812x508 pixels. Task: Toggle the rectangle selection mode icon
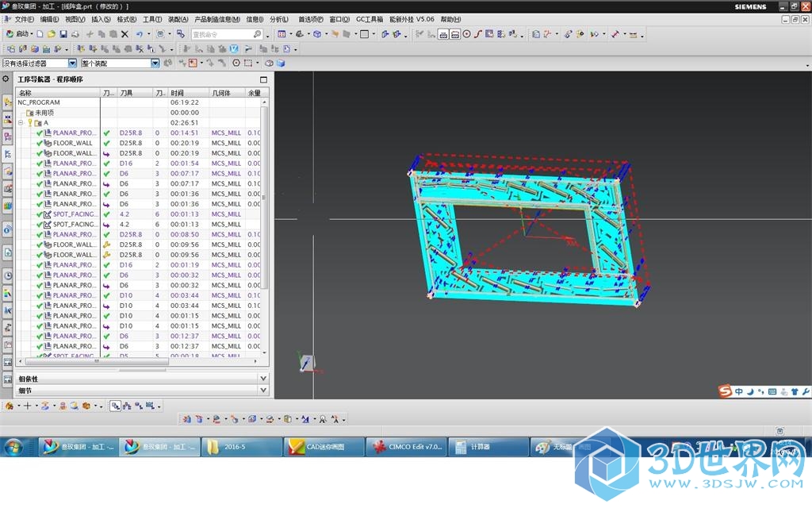point(248,63)
